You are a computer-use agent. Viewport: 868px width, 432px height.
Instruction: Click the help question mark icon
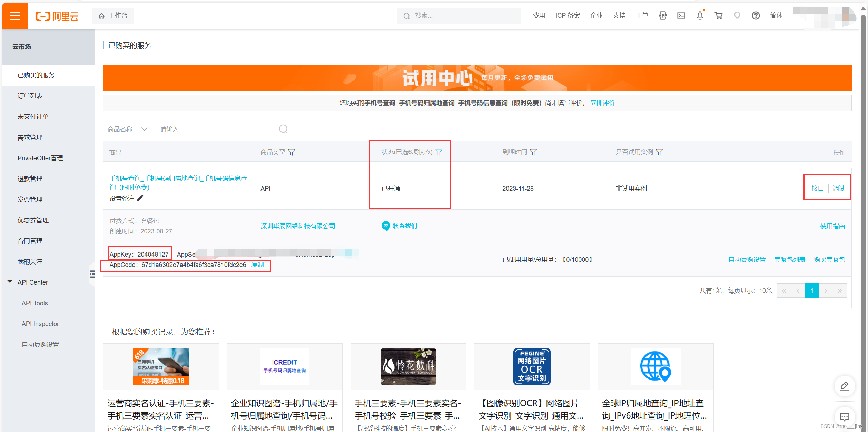pyautogui.click(x=756, y=16)
